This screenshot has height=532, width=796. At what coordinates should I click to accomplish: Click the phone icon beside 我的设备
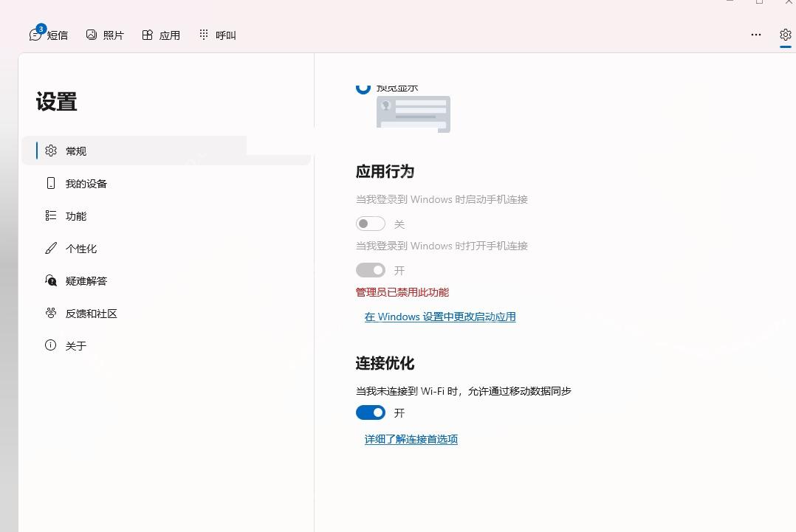click(51, 183)
